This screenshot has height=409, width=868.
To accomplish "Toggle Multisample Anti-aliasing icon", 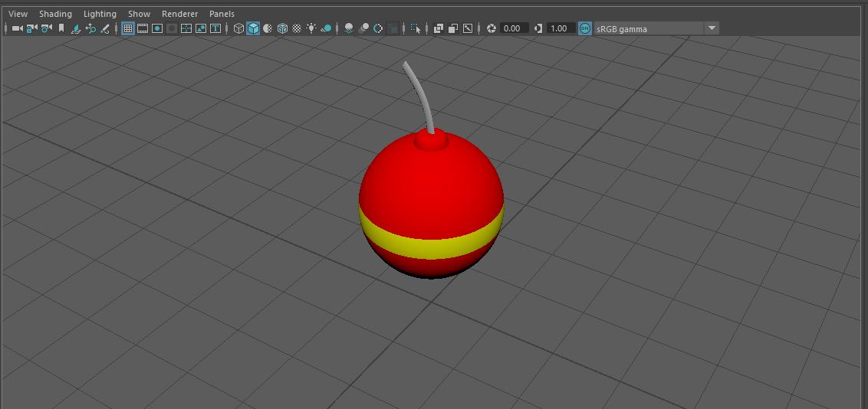I will pyautogui.click(x=378, y=28).
